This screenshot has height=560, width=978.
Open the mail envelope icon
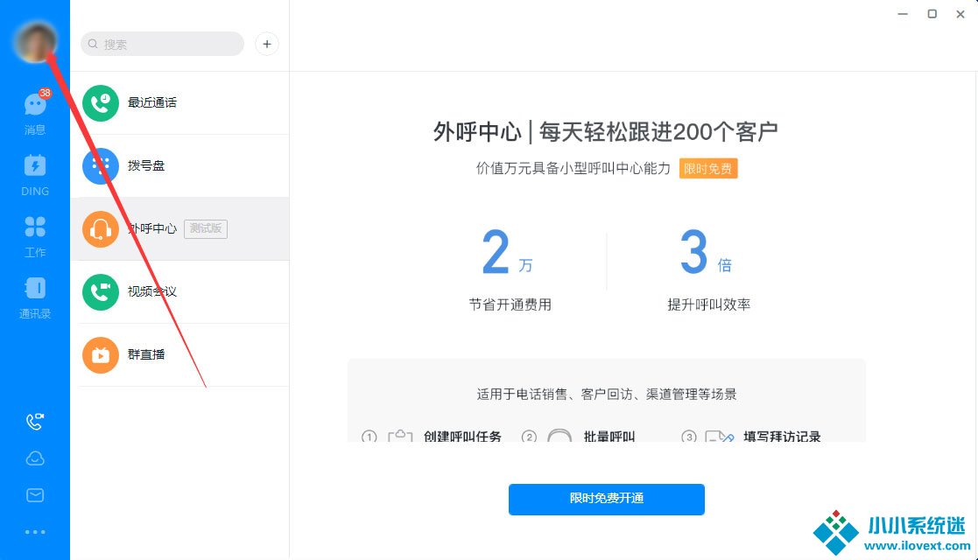(x=35, y=495)
